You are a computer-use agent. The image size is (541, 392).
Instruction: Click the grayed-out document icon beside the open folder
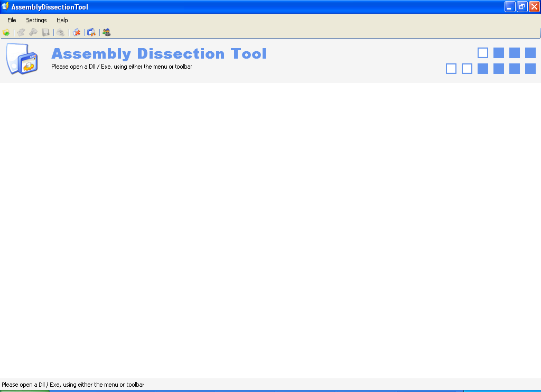click(21, 32)
